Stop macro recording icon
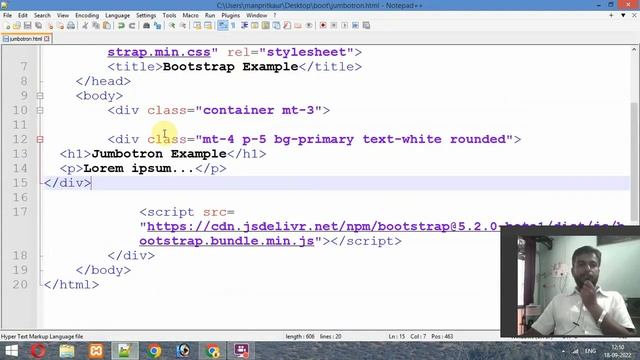The height and width of the screenshot is (360, 640). point(334,25)
